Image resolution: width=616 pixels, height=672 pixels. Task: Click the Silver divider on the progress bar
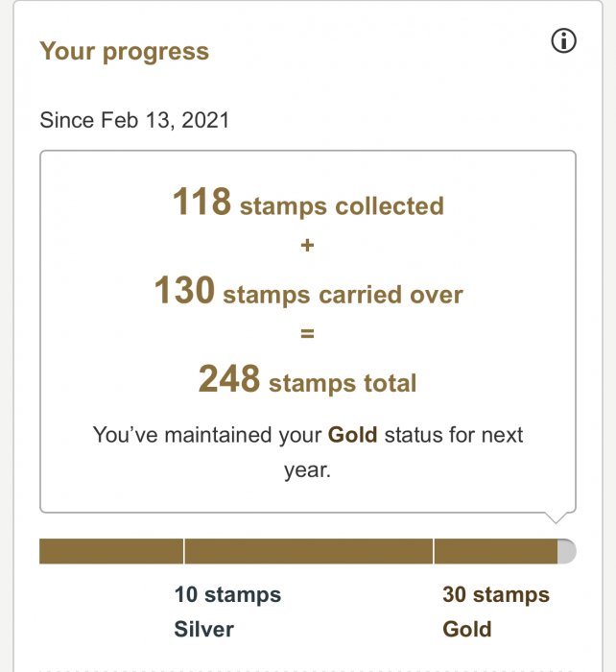click(184, 551)
